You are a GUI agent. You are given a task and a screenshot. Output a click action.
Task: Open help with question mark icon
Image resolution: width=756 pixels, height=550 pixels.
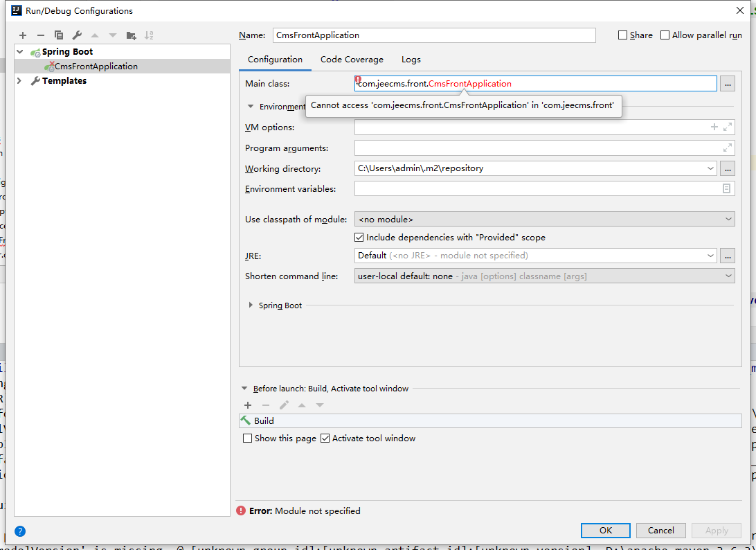coord(20,531)
